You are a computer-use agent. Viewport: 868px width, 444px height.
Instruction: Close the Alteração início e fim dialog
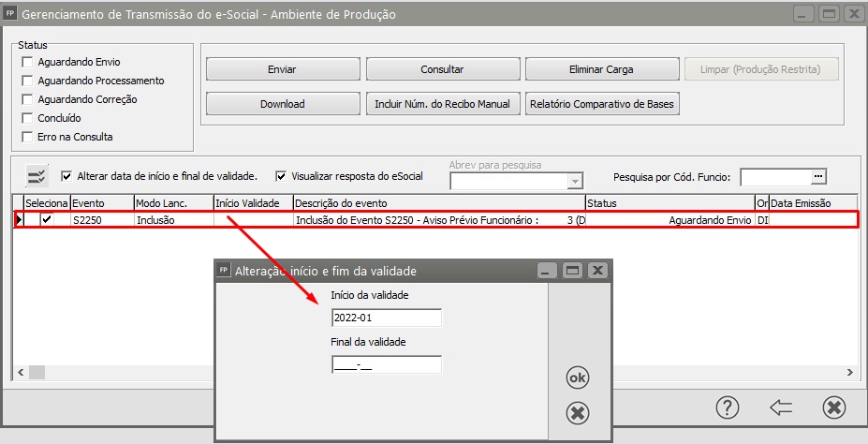click(597, 271)
